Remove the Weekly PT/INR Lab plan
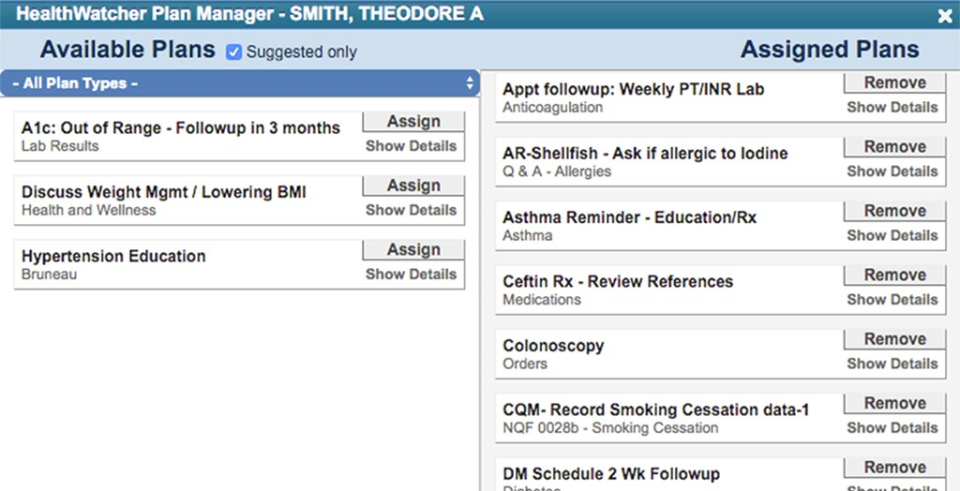 (894, 83)
